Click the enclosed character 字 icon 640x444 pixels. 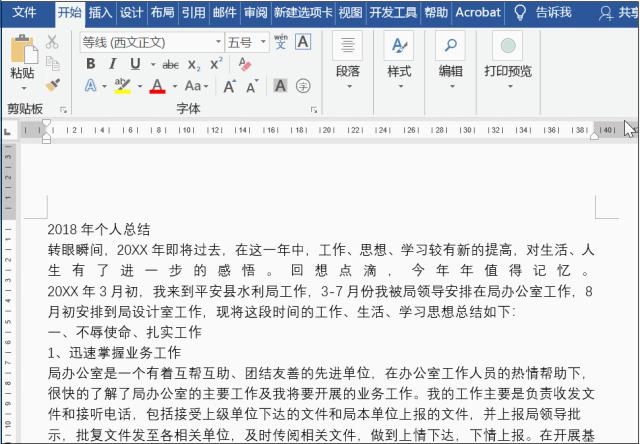pyautogui.click(x=303, y=86)
